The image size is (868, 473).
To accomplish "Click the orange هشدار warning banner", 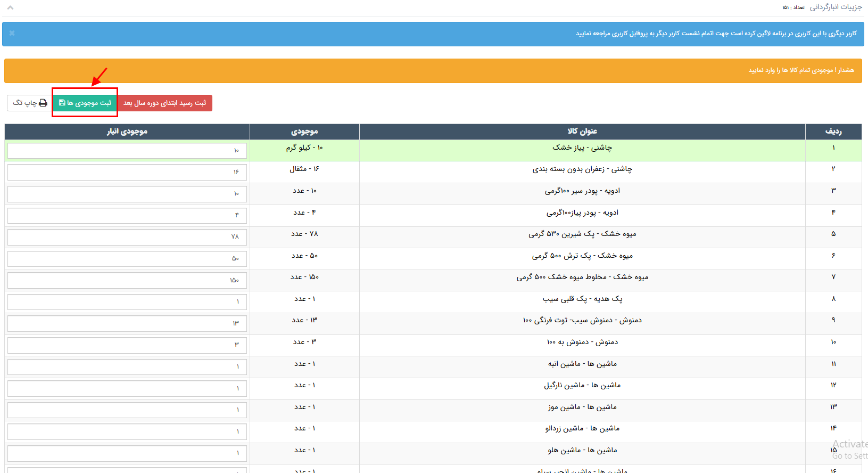I will (433, 70).
